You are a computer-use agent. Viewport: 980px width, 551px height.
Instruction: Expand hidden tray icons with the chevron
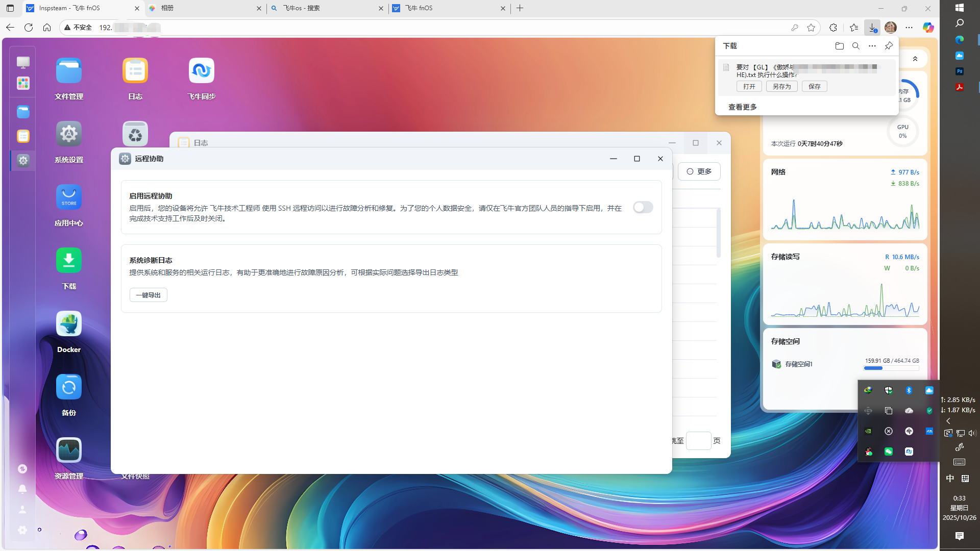pos(948,421)
